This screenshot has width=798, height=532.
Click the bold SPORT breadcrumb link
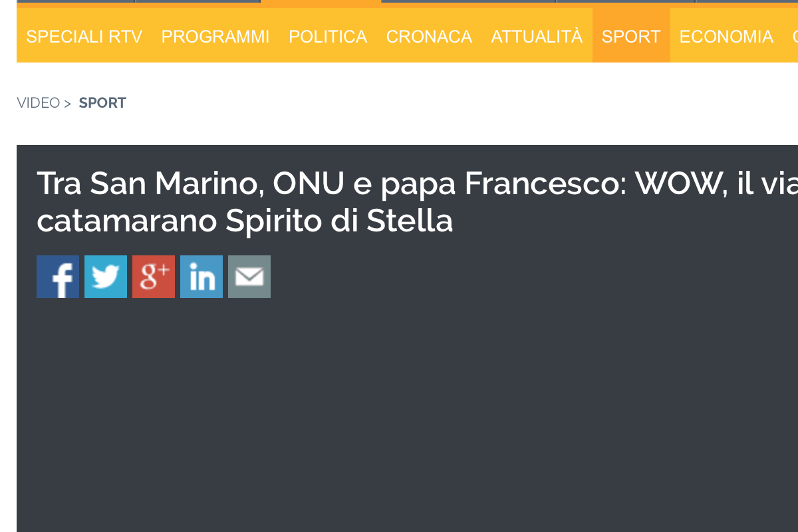click(102, 103)
